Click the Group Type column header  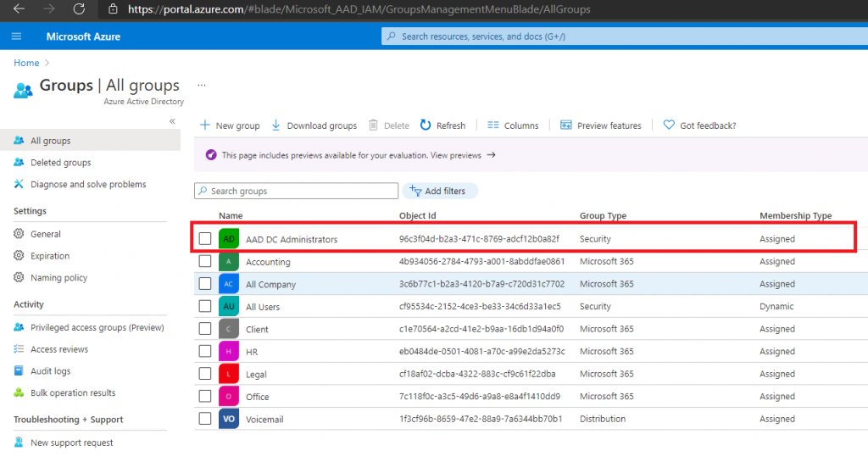pos(603,215)
